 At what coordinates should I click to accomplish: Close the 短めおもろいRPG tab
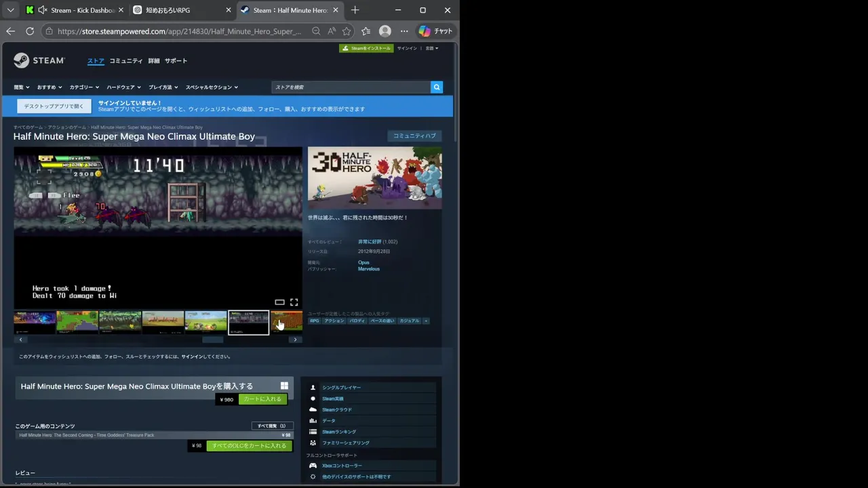228,10
